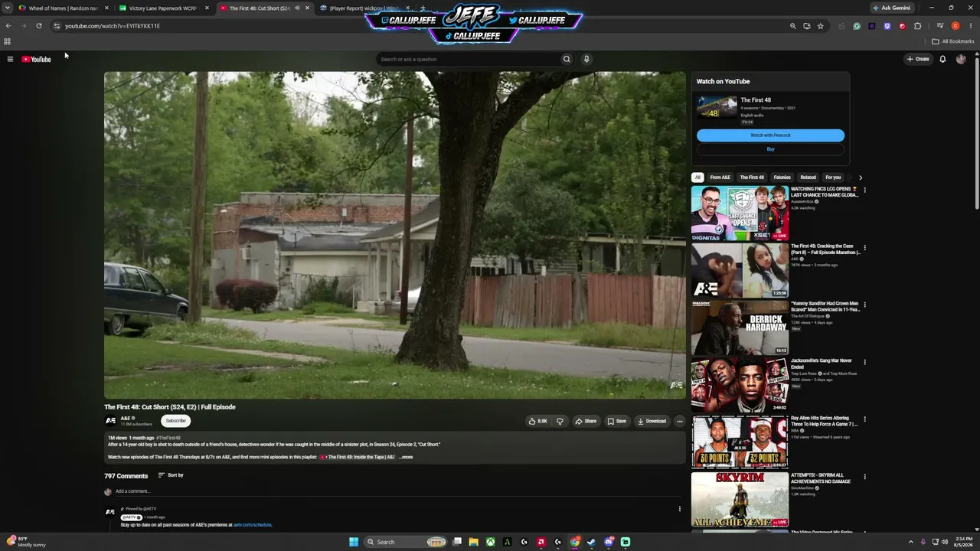This screenshot has width=980, height=551.
Task: Open the A&E channel avatar
Action: (x=110, y=421)
